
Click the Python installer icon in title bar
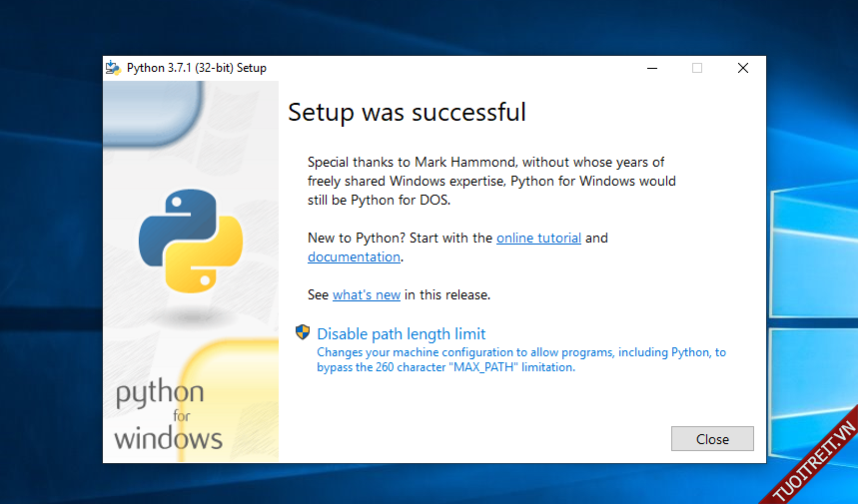coord(113,68)
